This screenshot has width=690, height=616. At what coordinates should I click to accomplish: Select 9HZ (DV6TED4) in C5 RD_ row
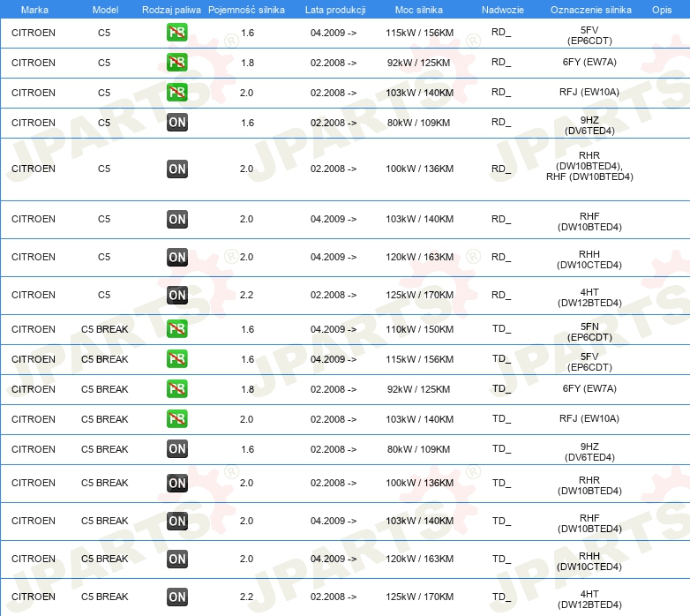[x=589, y=125]
